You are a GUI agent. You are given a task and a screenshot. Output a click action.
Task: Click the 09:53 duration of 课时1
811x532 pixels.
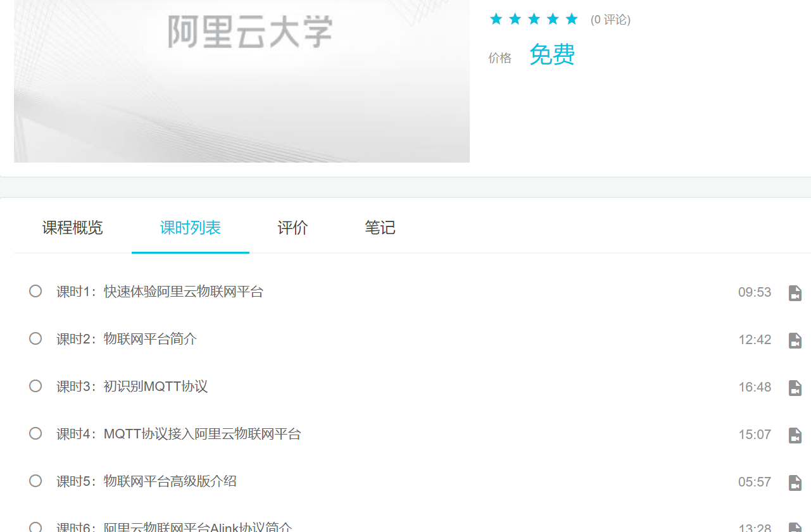point(755,292)
